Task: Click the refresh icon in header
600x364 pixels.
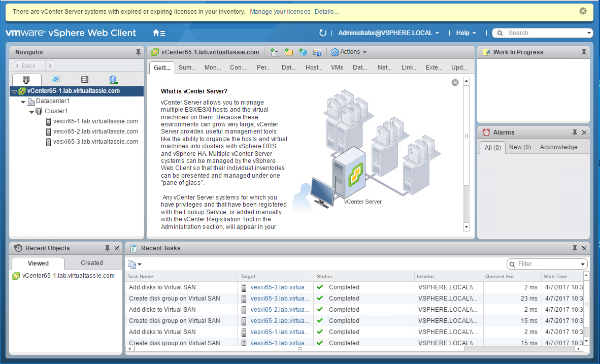Action: pos(322,33)
